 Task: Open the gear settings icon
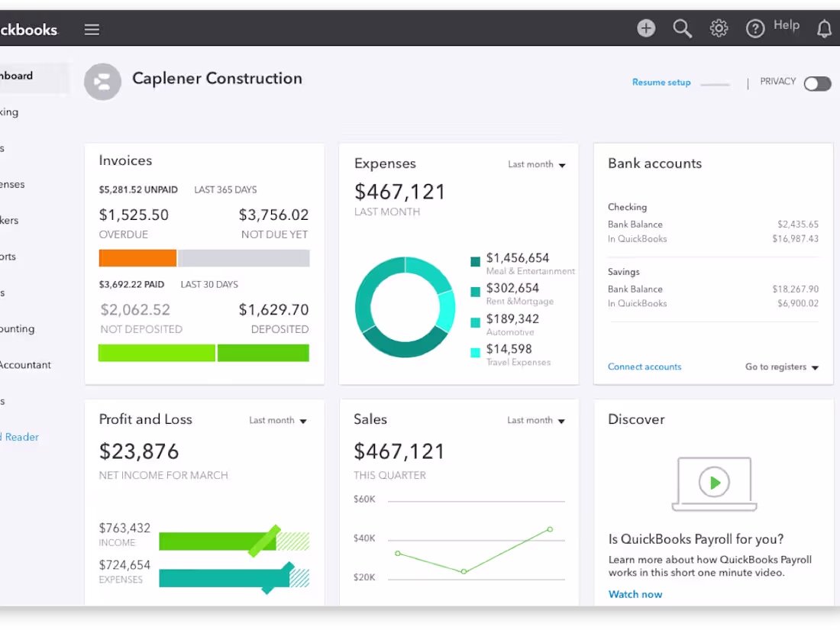click(x=719, y=27)
